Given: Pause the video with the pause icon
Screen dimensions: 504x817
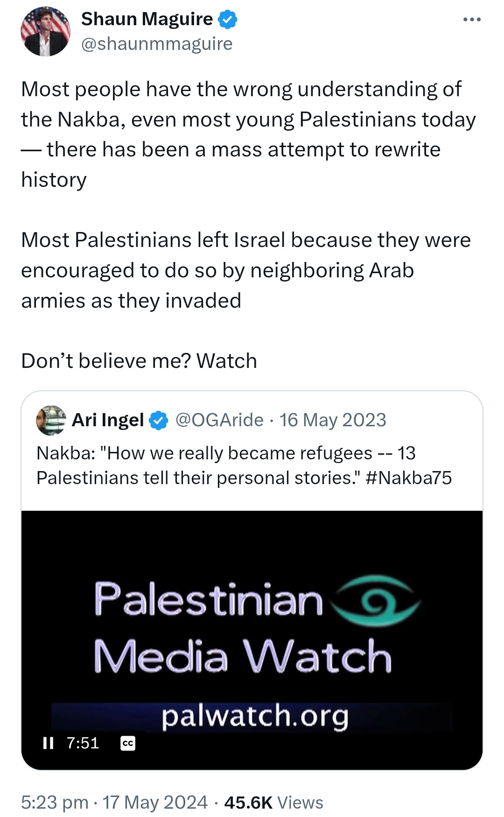Looking at the screenshot, I should point(48,743).
